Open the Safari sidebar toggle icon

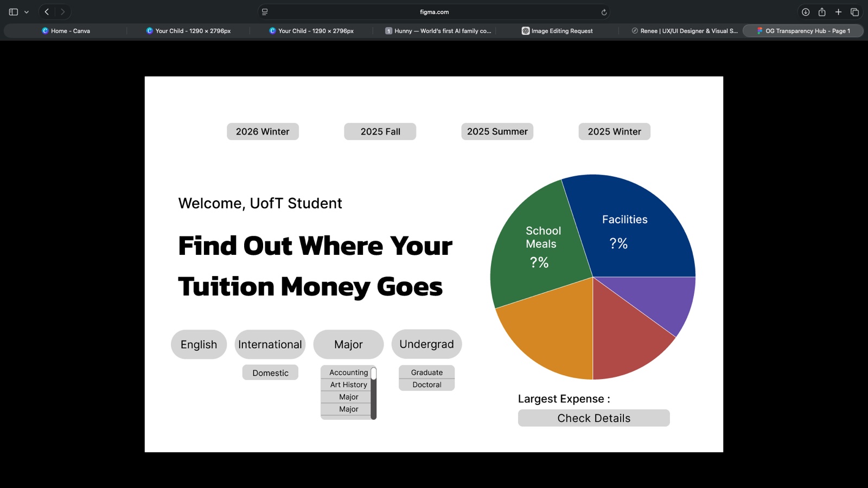tap(14, 12)
